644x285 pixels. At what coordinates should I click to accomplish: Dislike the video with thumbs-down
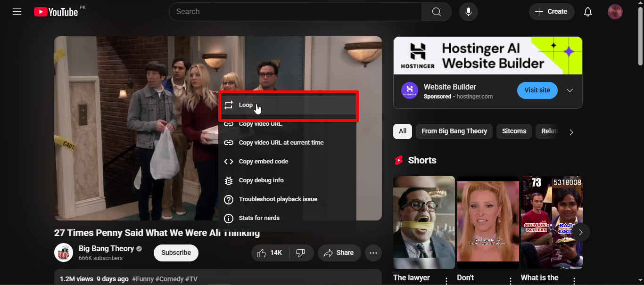tap(300, 253)
